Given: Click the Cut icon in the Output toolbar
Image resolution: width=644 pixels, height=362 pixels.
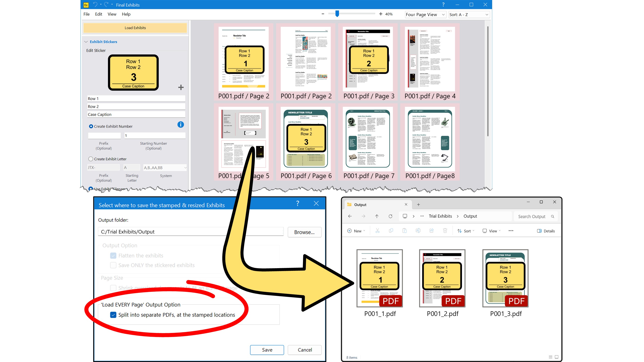Looking at the screenshot, I should point(377,231).
